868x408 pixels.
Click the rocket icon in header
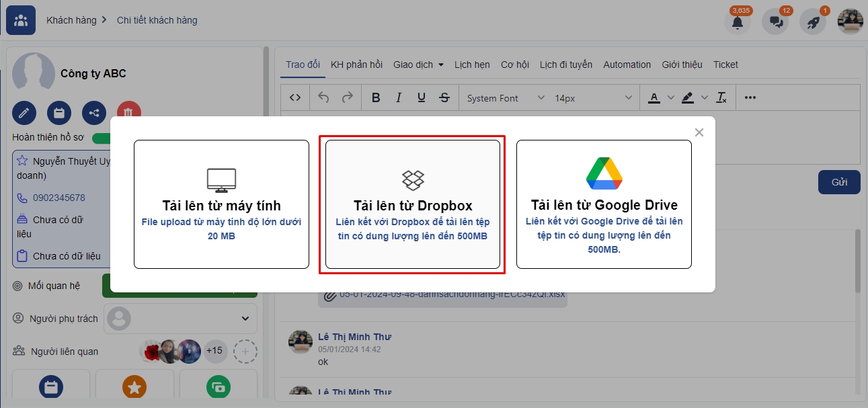(x=813, y=22)
